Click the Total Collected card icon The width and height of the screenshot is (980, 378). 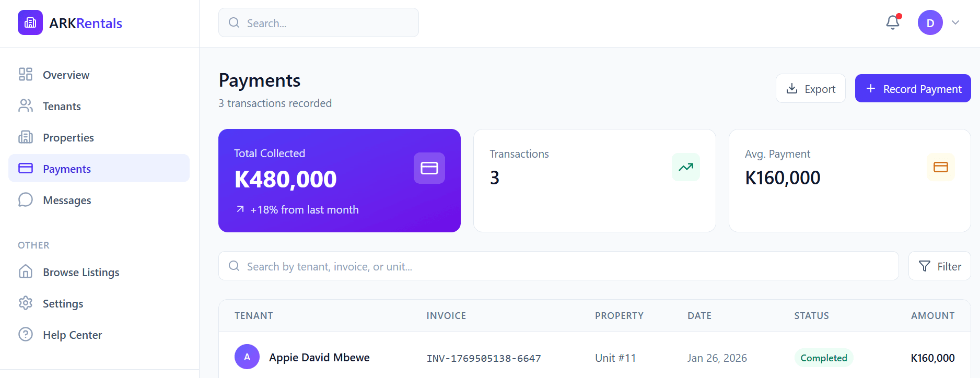click(429, 168)
